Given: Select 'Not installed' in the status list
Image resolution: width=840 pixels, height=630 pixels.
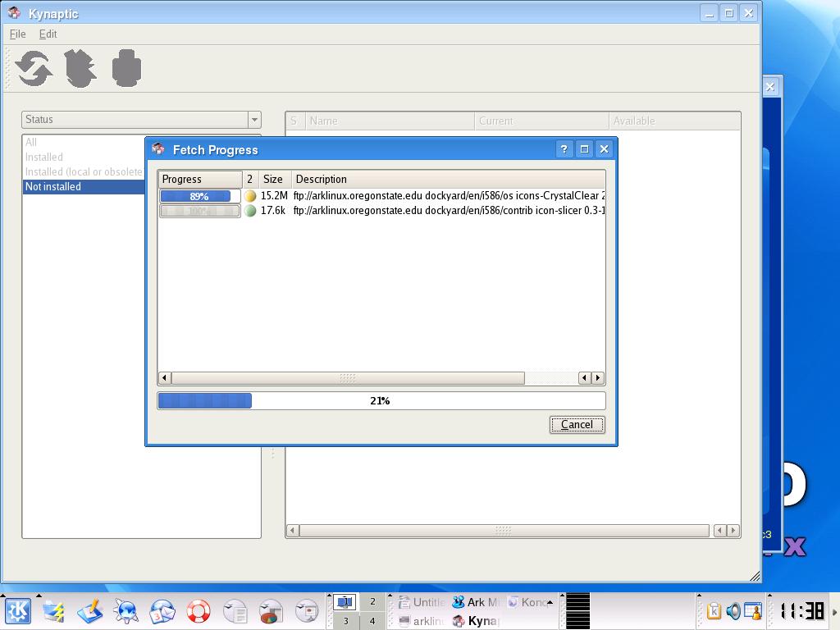Looking at the screenshot, I should click(x=84, y=186).
